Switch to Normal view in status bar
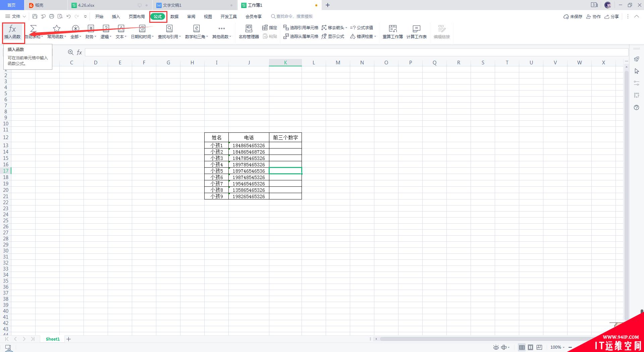The width and height of the screenshot is (644, 352). coord(522,347)
